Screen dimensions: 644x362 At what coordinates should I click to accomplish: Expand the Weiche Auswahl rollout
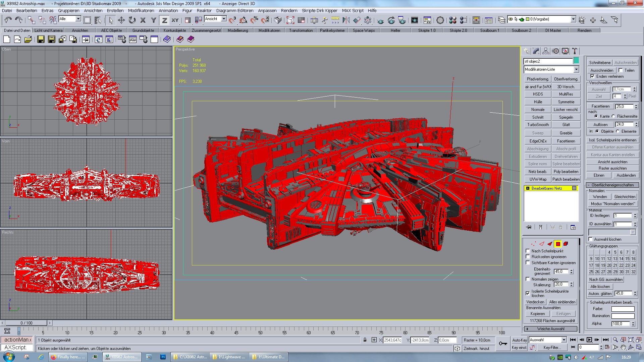tap(551, 329)
